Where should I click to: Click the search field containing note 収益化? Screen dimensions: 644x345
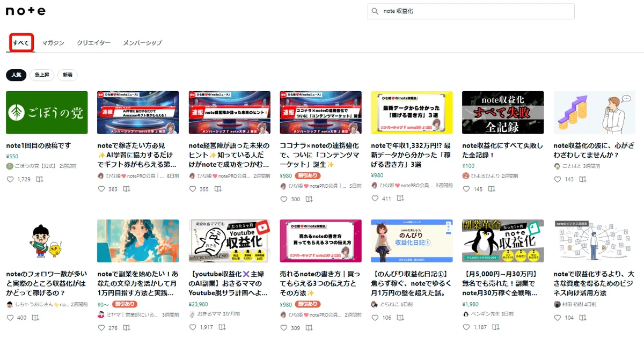click(x=471, y=11)
